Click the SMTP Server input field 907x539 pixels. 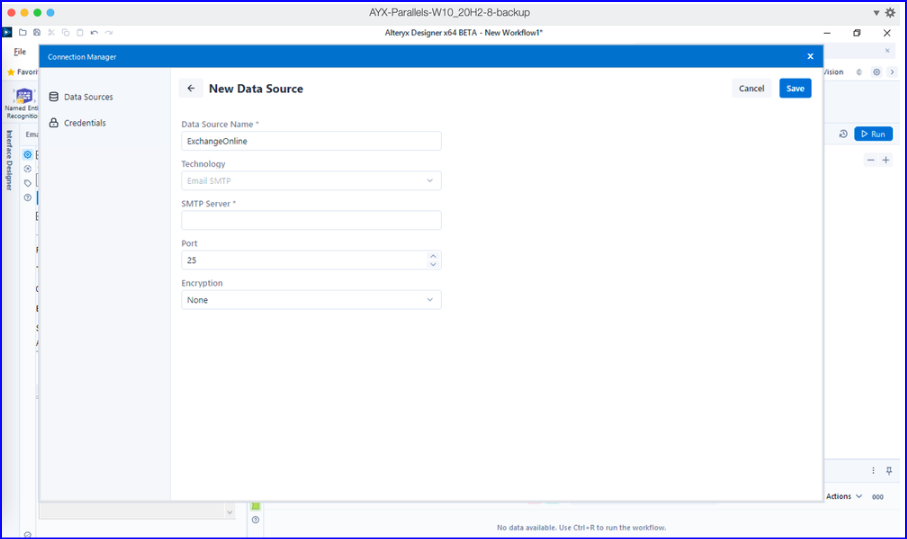point(311,220)
